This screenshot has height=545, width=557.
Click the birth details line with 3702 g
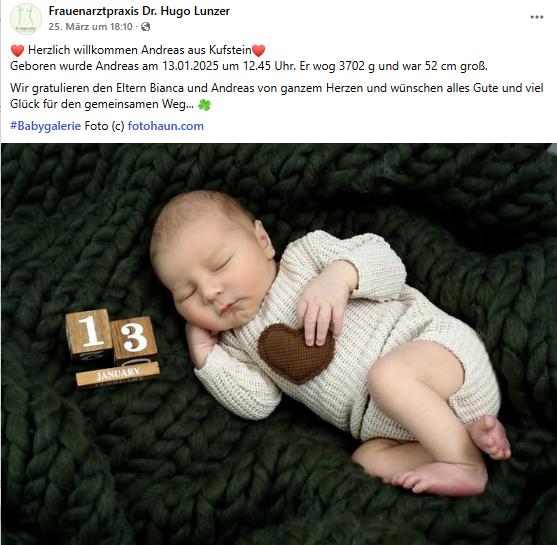249,66
